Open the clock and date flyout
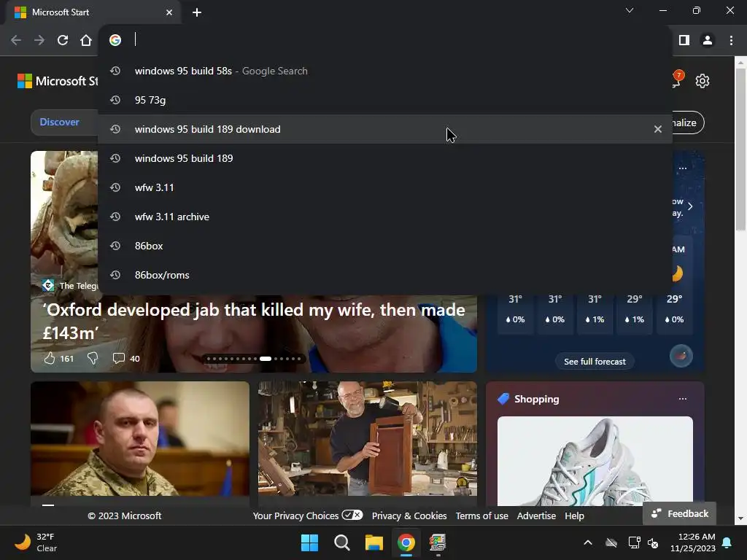 tap(693, 542)
